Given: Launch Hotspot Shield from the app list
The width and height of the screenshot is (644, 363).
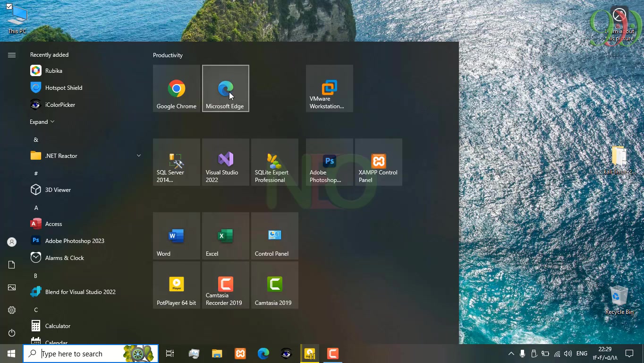Looking at the screenshot, I should 85,88.
